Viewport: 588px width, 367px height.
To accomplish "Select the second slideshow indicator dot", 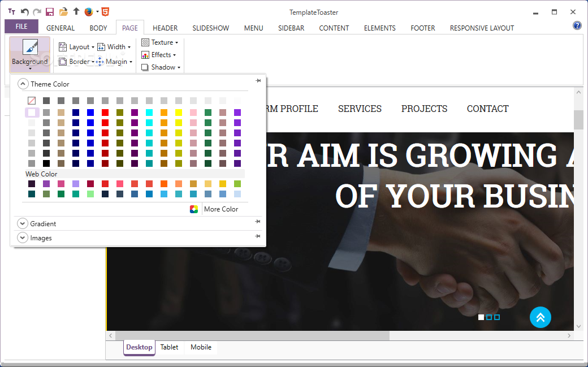I will coord(489,317).
